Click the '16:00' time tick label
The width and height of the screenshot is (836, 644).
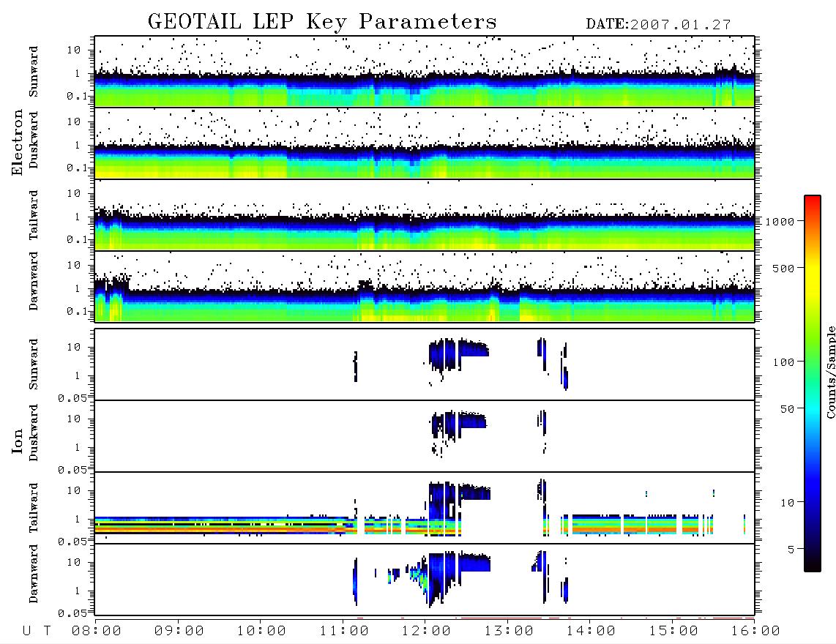pos(755,632)
